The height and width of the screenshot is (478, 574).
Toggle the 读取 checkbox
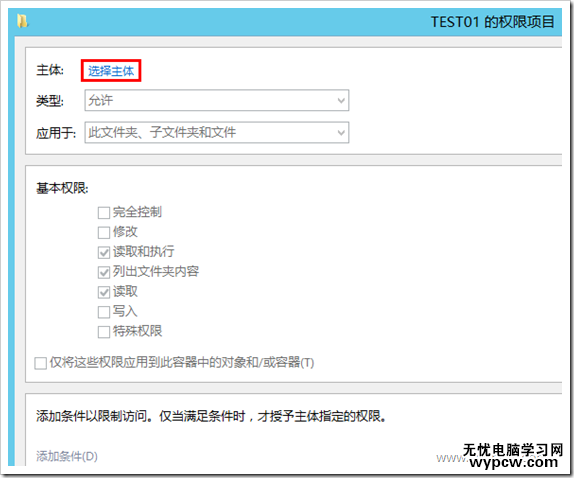[104, 292]
